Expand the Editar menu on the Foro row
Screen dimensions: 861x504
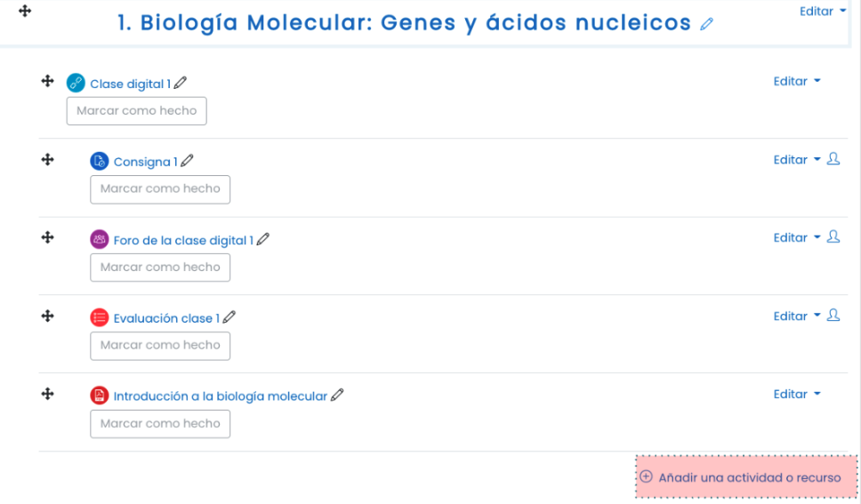tap(797, 237)
